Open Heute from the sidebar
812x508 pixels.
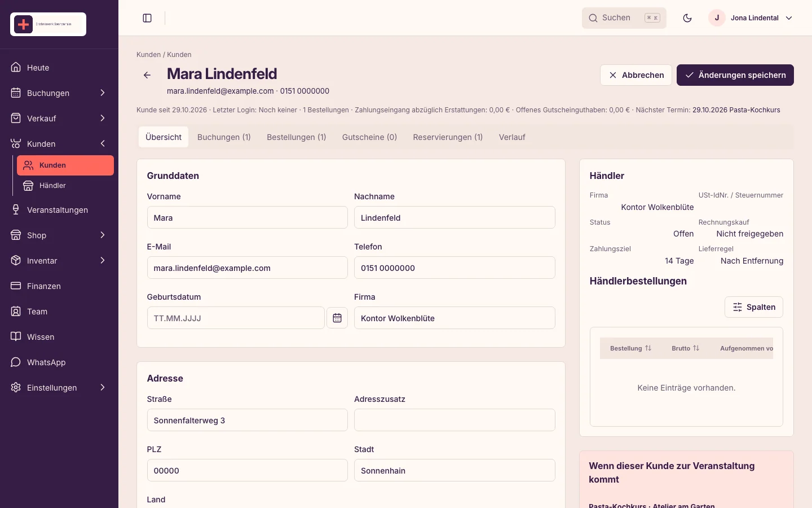click(59, 68)
